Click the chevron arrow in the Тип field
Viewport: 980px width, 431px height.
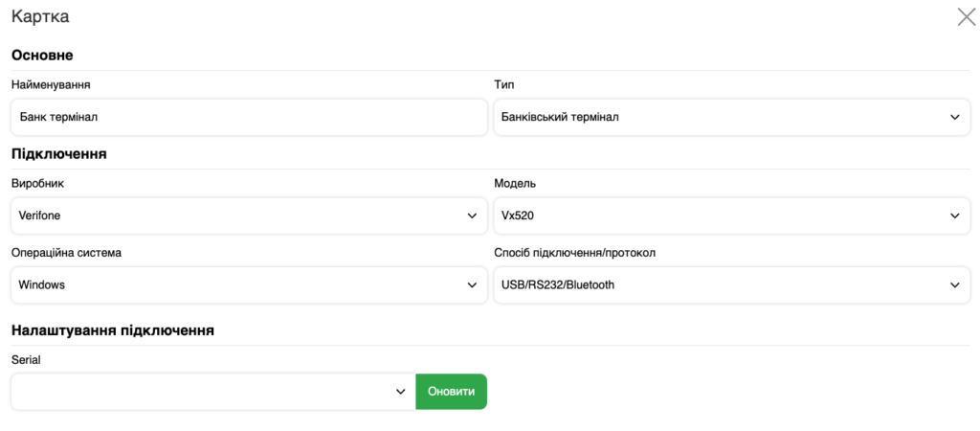(954, 118)
